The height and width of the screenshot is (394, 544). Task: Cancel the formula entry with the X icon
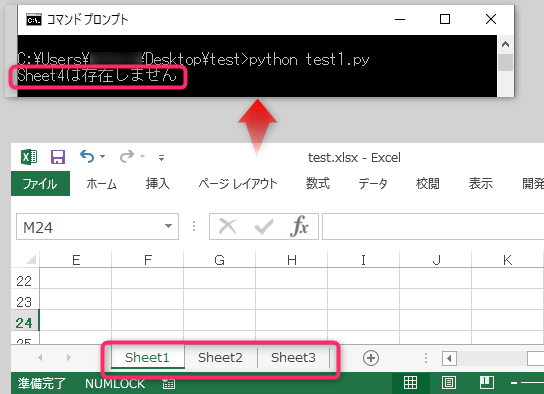click(228, 227)
